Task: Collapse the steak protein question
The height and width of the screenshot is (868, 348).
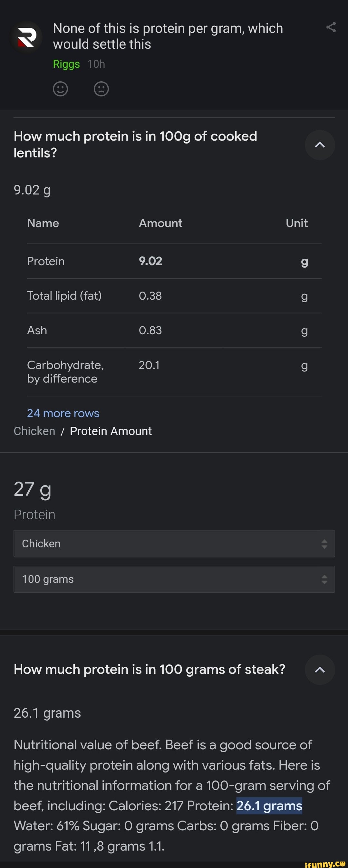Action: click(319, 670)
